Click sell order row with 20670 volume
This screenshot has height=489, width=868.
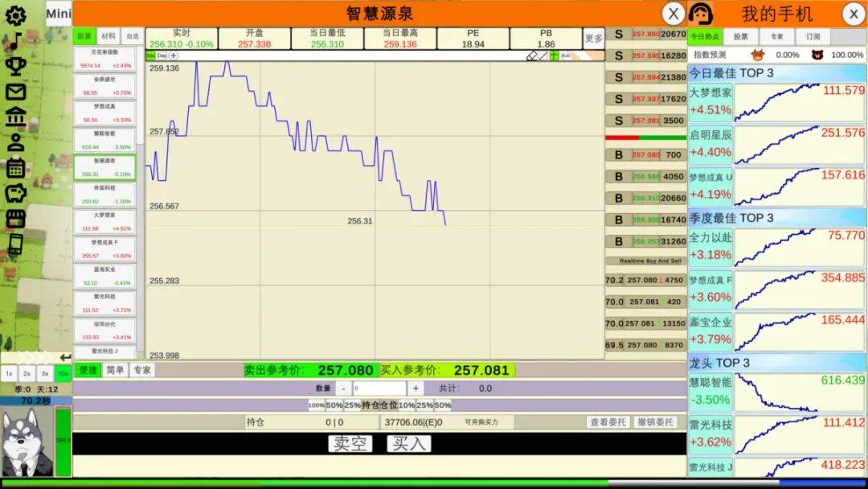tap(645, 35)
